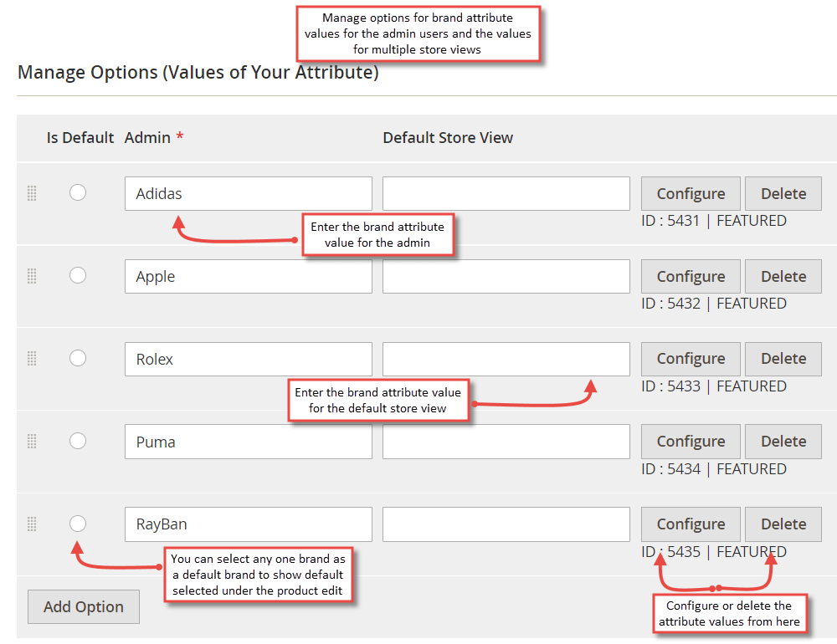Click the 'Is Default' column header

tap(80, 138)
